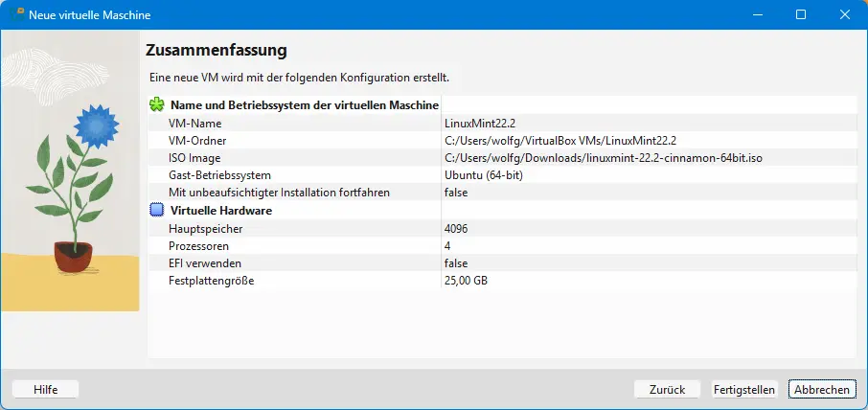The image size is (868, 410).
Task: Cancel the wizard with Abbrechen
Action: point(821,389)
